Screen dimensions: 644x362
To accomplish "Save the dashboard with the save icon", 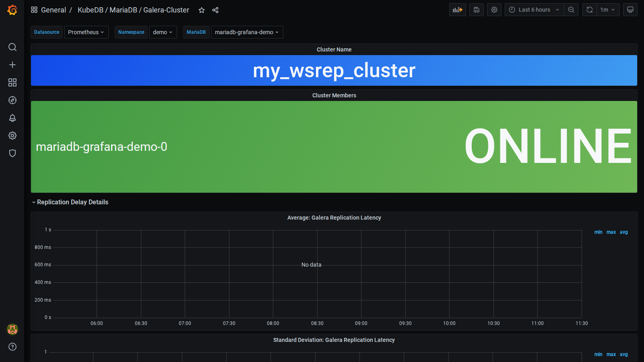I will pyautogui.click(x=477, y=10).
